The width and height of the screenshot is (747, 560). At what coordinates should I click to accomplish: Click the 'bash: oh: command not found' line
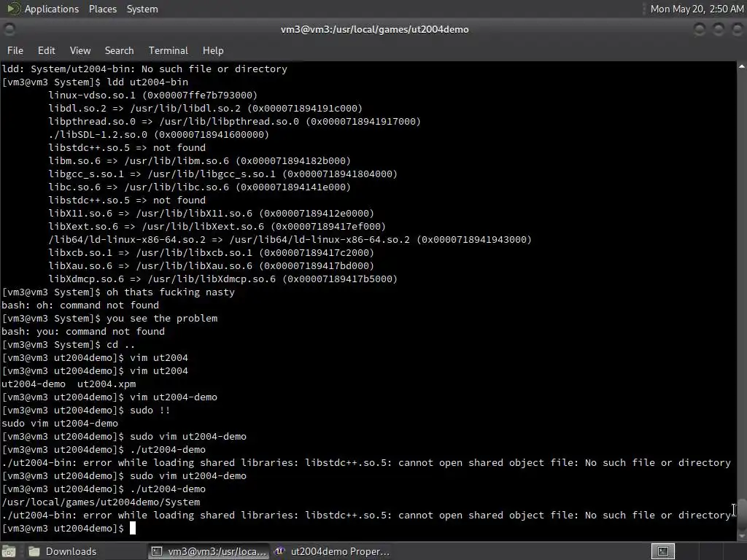(x=80, y=306)
